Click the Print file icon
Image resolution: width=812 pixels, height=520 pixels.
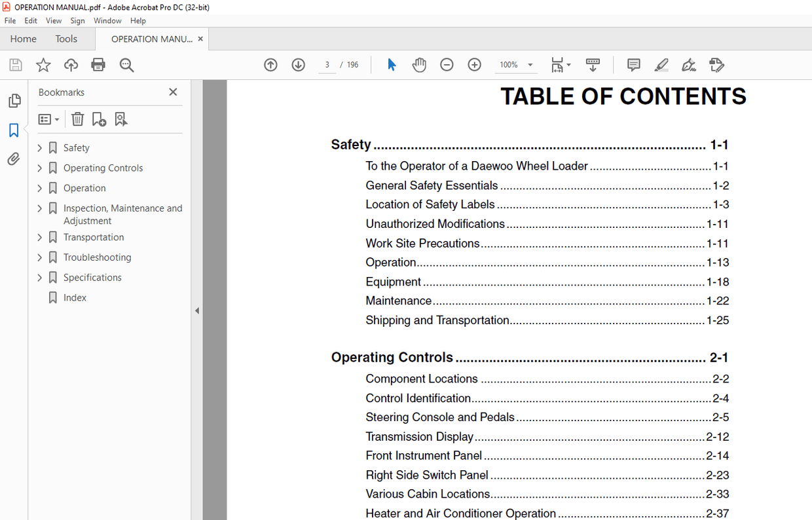pyautogui.click(x=98, y=65)
